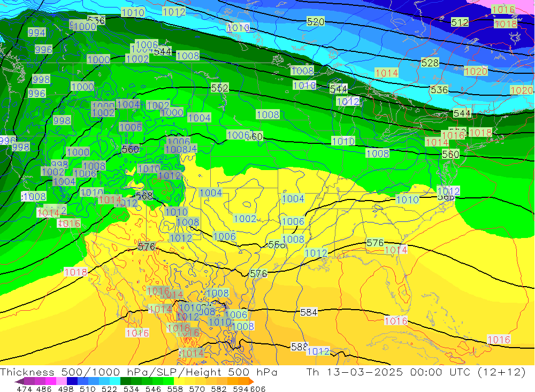Image resolution: width=535 pixels, height=392 pixels.
Task: Click the legend value 606
Action: [x=258, y=389]
